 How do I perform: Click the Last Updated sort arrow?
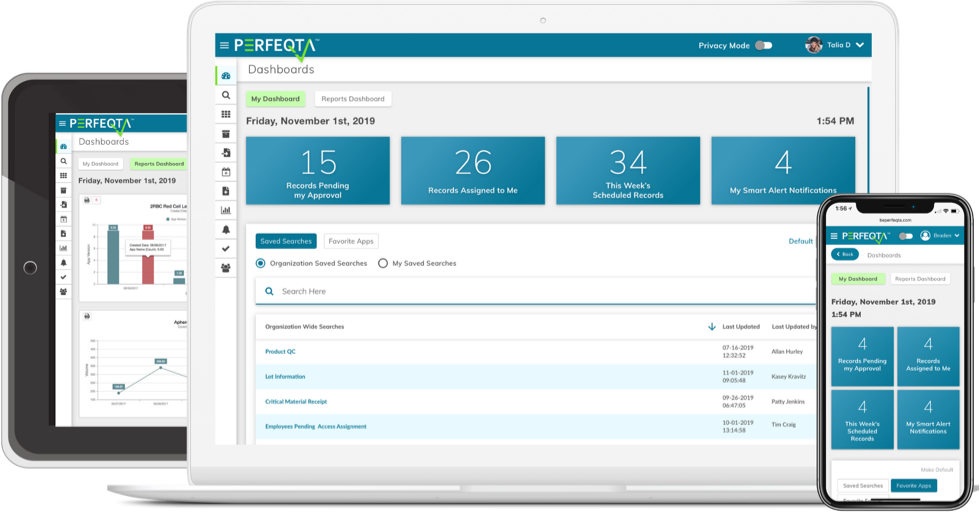click(712, 326)
